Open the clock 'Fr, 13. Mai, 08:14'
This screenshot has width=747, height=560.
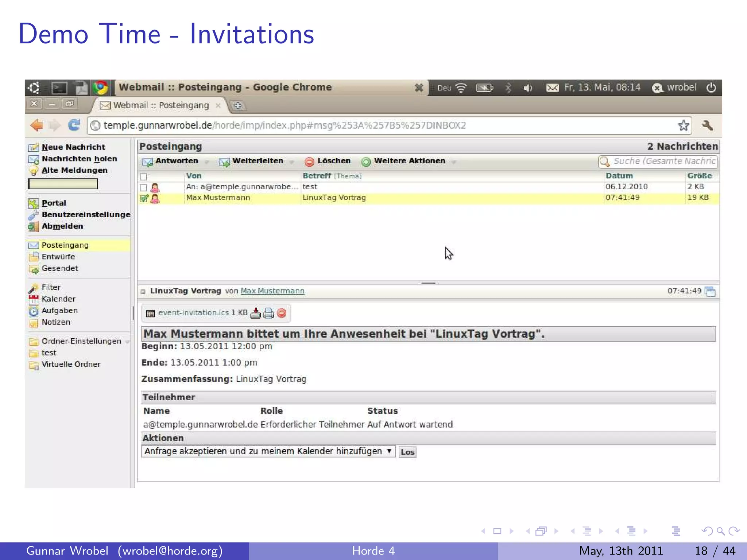click(x=602, y=87)
